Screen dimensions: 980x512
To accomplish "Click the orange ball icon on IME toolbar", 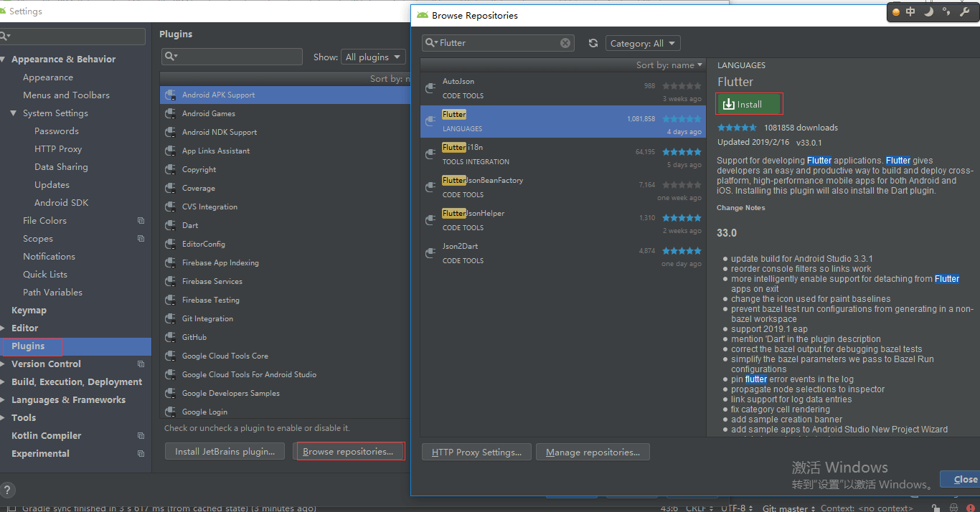I will (x=895, y=11).
